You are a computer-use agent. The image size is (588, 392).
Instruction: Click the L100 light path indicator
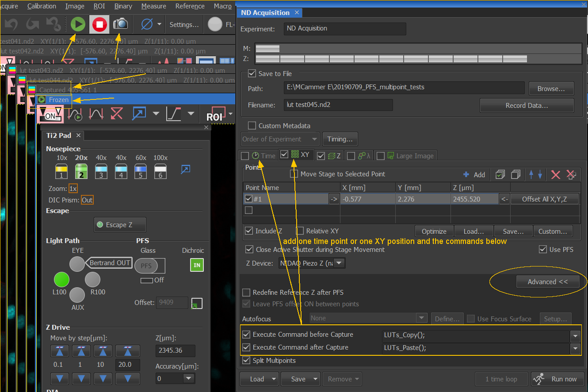pyautogui.click(x=62, y=280)
